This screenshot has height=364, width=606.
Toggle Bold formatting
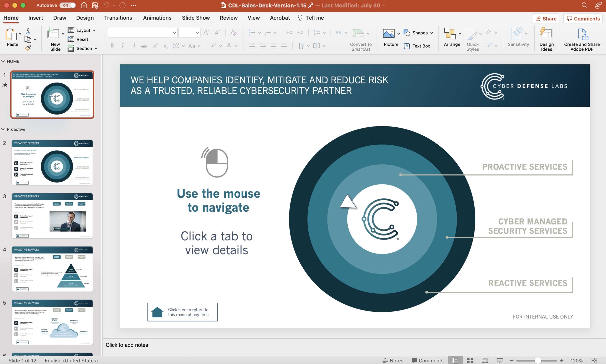112,46
